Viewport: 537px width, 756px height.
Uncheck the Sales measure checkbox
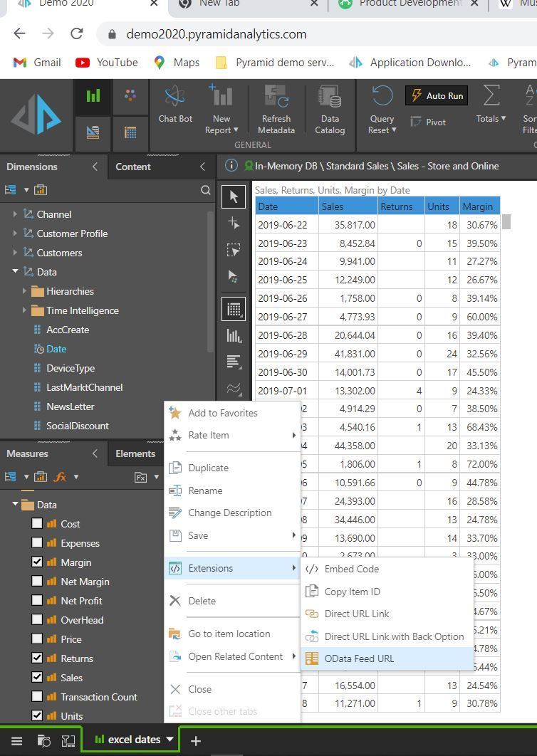pyautogui.click(x=37, y=678)
